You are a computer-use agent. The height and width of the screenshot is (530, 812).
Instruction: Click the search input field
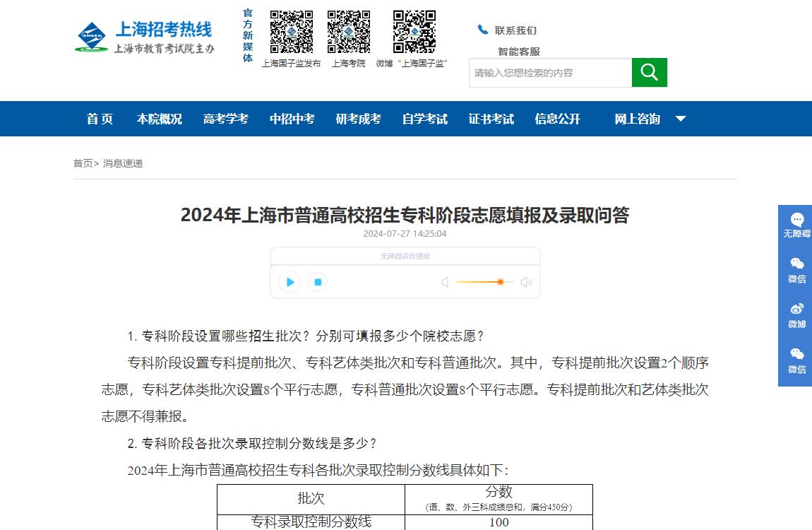[550, 72]
